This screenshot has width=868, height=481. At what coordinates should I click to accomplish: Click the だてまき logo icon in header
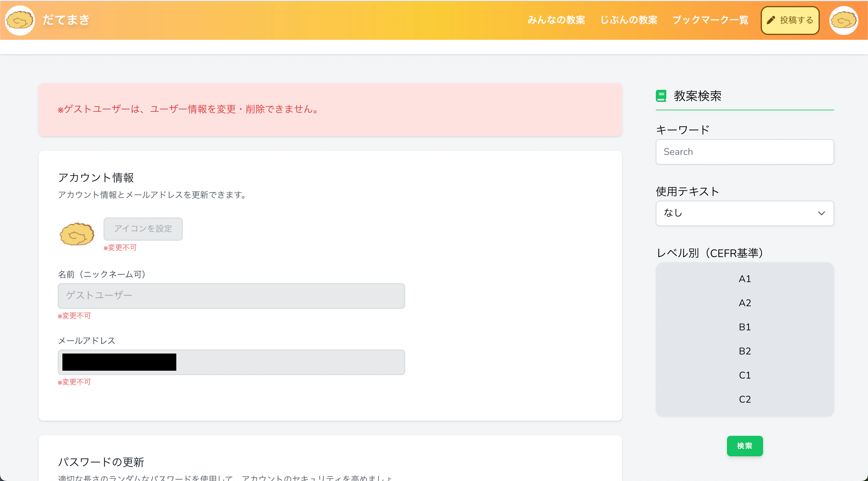[x=20, y=20]
